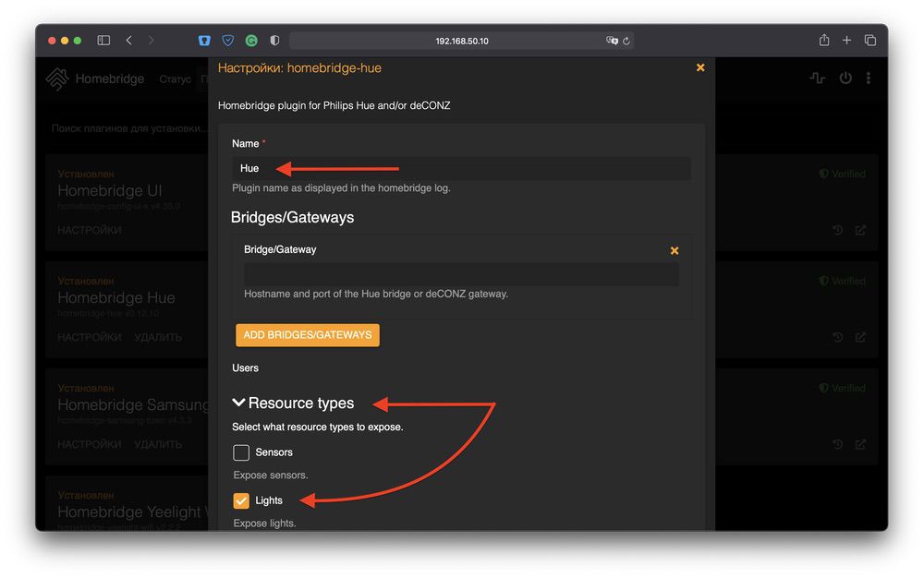Screen dimensions: 924x578
Task: Remove the Bridge/Gateway entry with orange X
Action: [675, 251]
